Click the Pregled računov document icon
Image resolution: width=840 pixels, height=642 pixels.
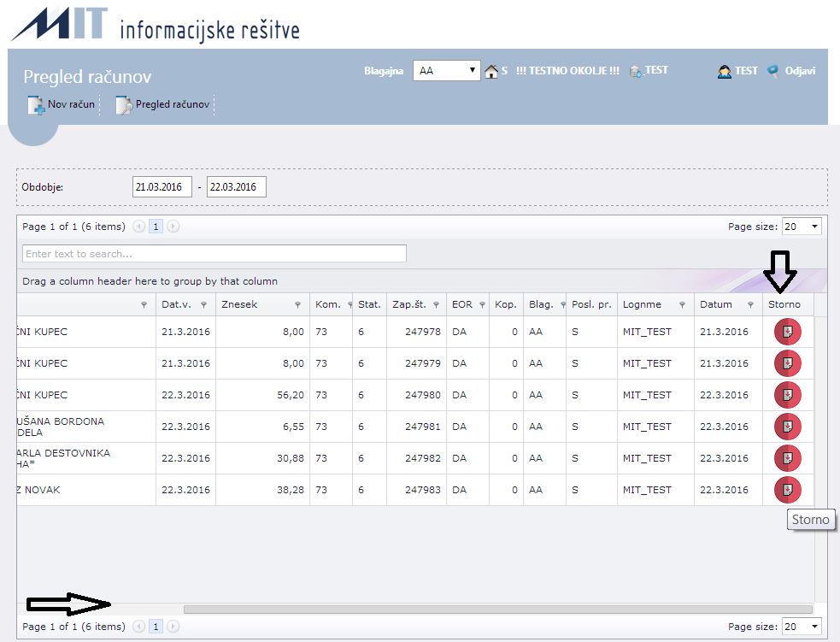coord(124,105)
